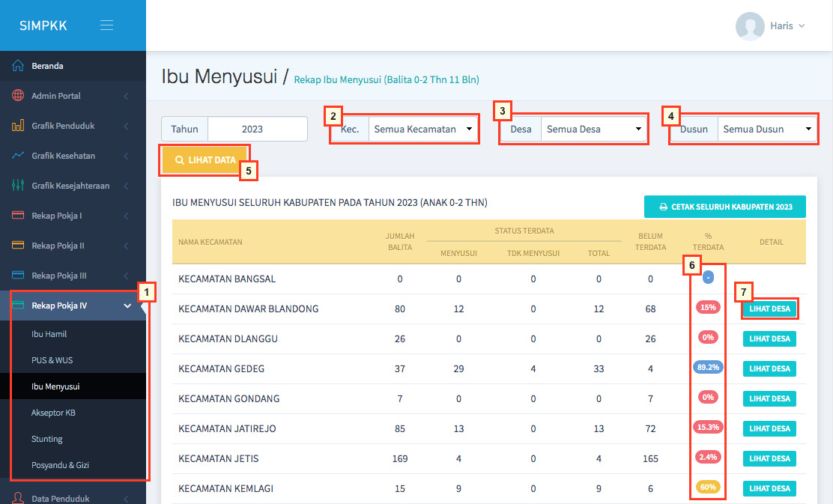Screen dimensions: 833x504
Task: Go to Posyandu & Gizi page
Action: [60, 465]
